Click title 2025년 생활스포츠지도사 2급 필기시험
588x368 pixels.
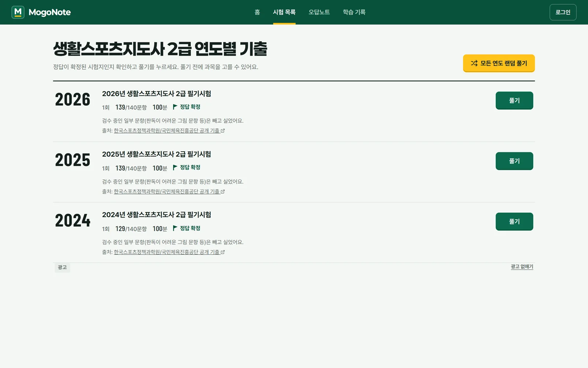[157, 154]
